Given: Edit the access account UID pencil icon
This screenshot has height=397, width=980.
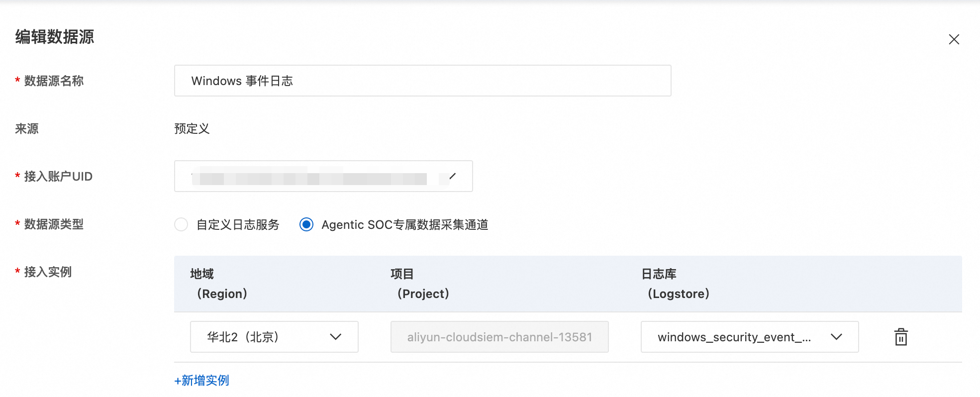Looking at the screenshot, I should pyautogui.click(x=452, y=176).
